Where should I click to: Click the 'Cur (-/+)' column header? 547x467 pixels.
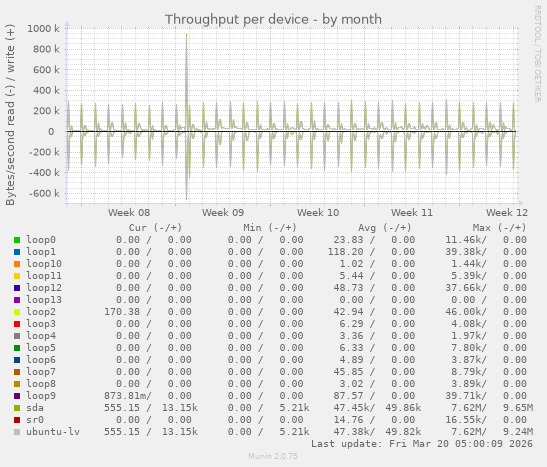[155, 228]
